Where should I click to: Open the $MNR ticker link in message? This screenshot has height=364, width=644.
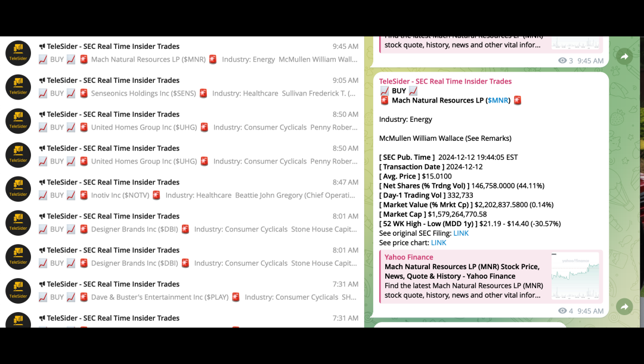498,100
